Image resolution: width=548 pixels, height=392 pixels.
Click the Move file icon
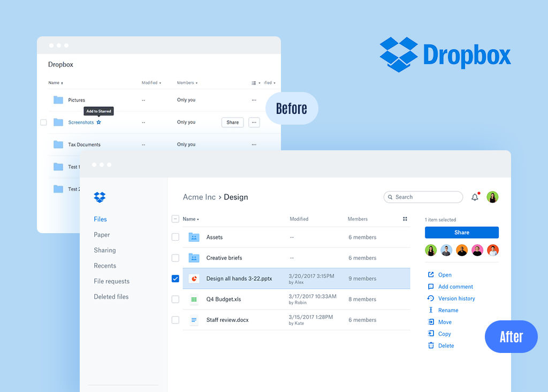pos(431,322)
